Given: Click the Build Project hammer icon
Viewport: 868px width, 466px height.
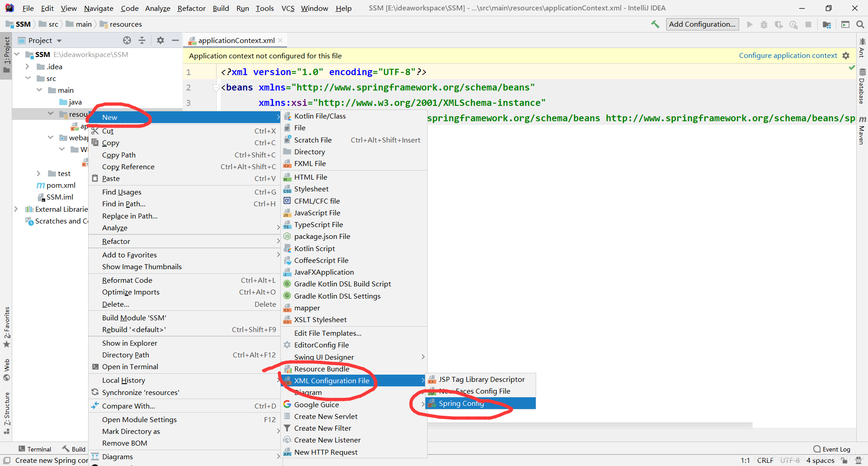Looking at the screenshot, I should click(x=655, y=24).
